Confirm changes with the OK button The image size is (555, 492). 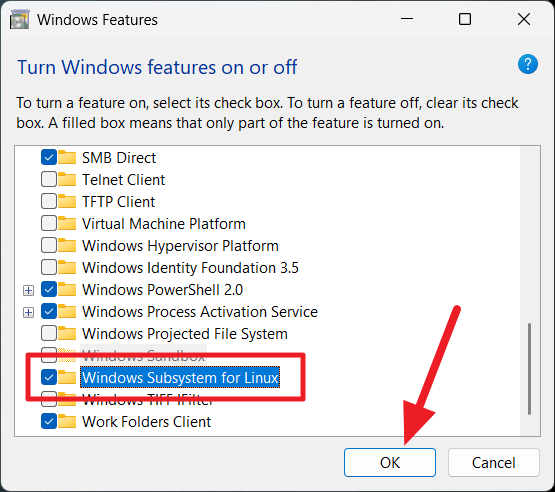click(x=390, y=463)
